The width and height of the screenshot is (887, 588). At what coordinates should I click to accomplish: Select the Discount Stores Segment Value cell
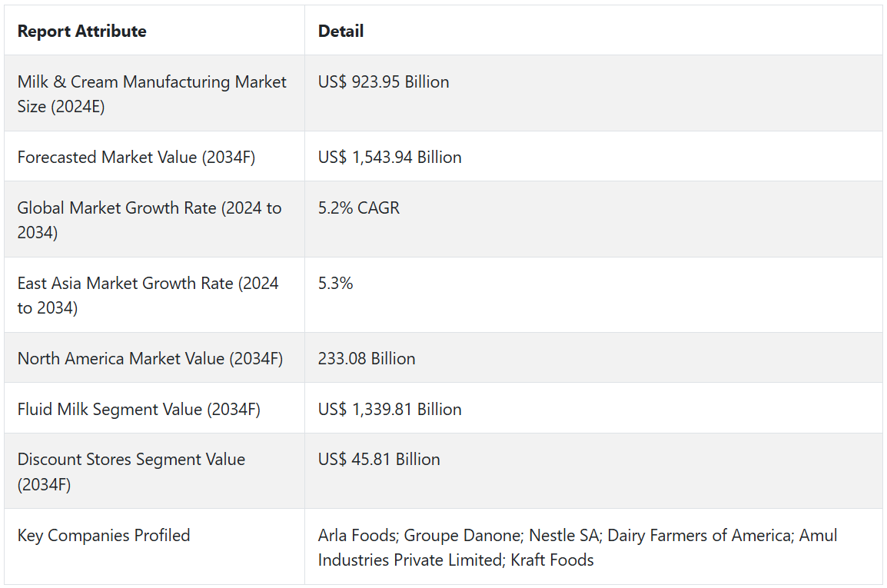tap(131, 471)
